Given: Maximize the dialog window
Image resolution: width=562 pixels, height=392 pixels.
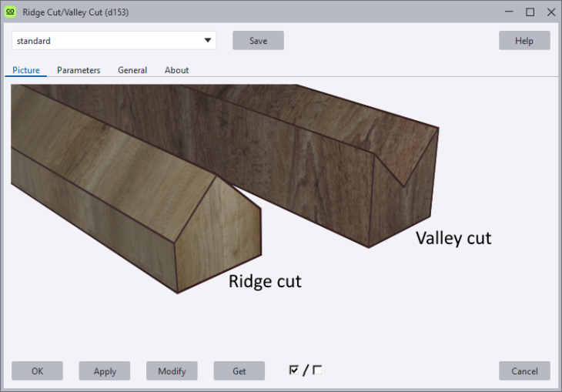Looking at the screenshot, I should (x=530, y=12).
